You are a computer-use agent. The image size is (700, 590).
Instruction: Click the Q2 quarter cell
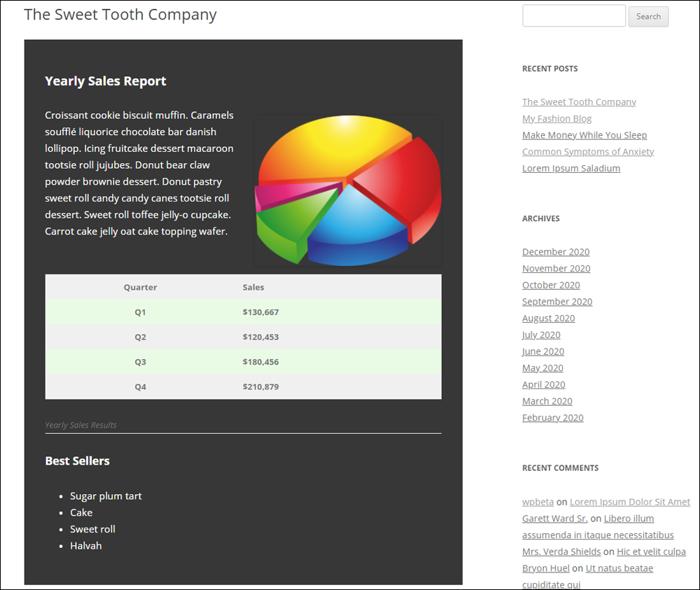coord(140,337)
